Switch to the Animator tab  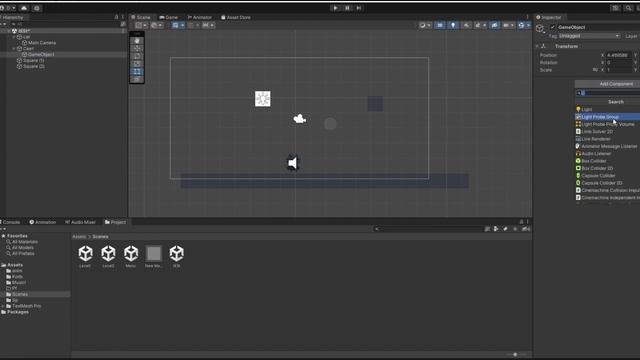(200, 17)
